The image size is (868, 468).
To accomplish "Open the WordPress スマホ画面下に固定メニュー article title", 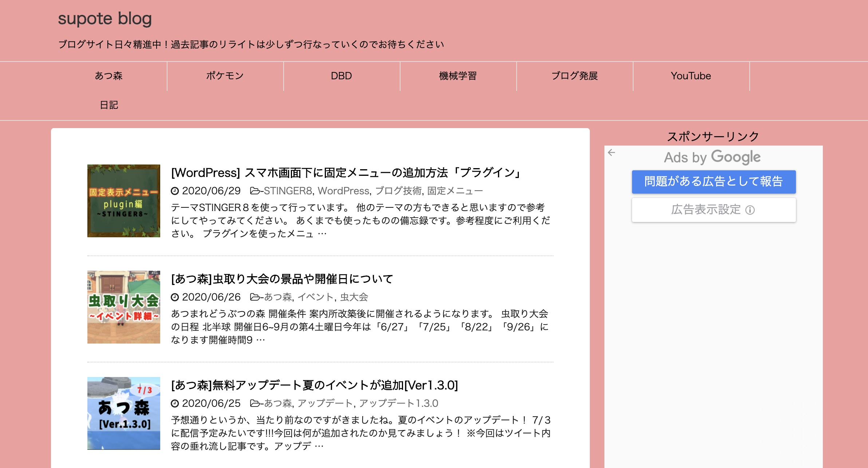I will pyautogui.click(x=347, y=172).
